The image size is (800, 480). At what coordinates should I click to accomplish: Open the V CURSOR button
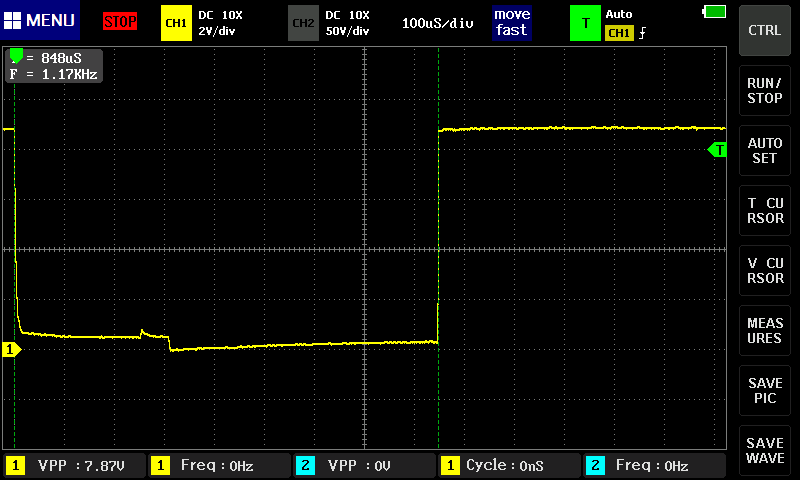tap(764, 270)
